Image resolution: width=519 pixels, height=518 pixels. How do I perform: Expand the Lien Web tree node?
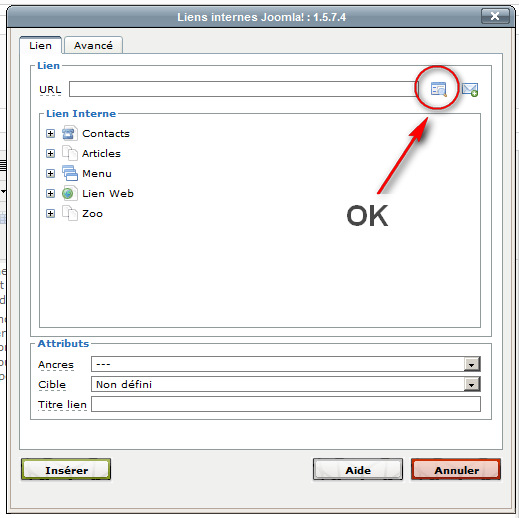point(50,194)
